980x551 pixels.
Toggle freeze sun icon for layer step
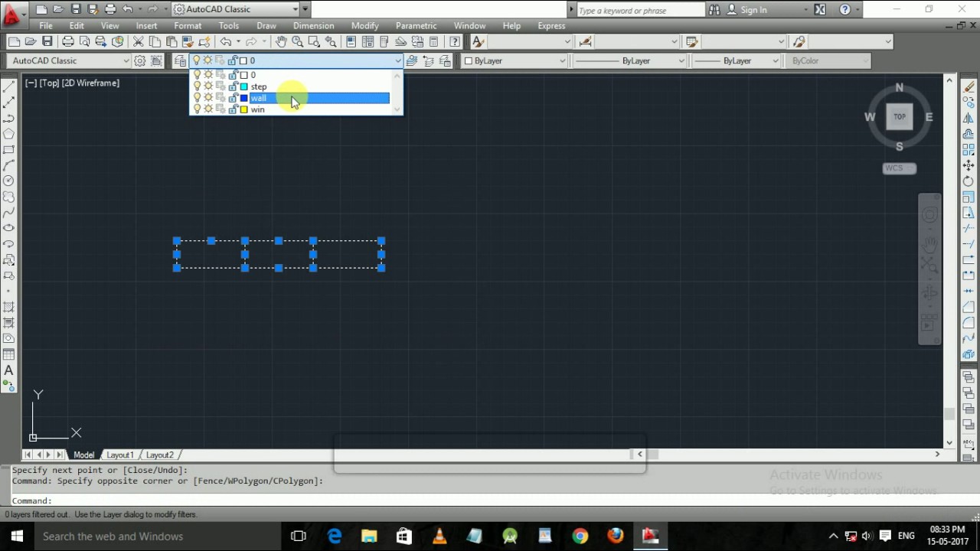[x=207, y=86]
